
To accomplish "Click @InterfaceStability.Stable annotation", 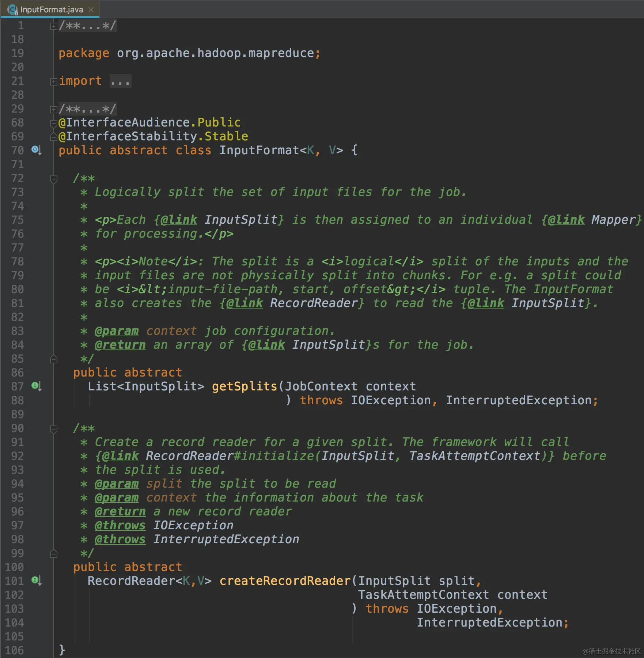I will (x=153, y=136).
